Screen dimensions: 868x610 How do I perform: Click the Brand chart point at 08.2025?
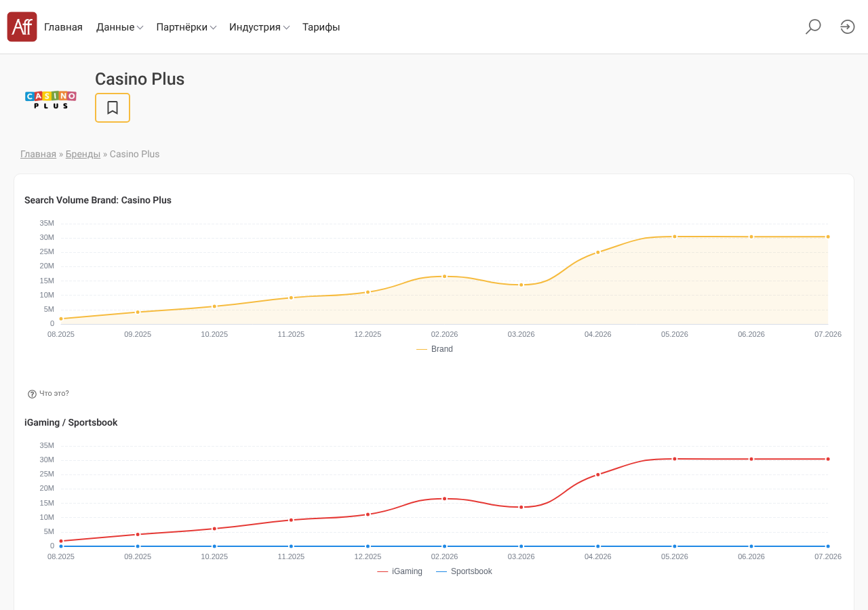[x=61, y=319]
